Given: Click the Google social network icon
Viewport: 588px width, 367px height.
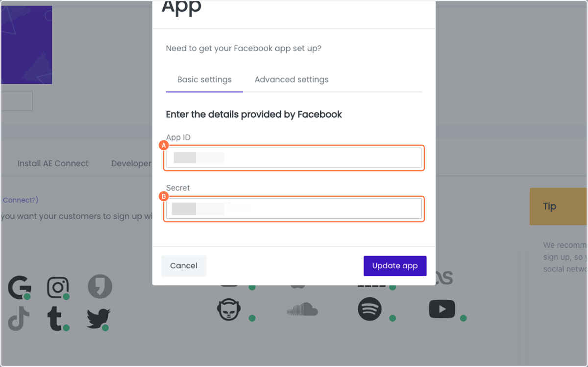Looking at the screenshot, I should [x=19, y=288].
